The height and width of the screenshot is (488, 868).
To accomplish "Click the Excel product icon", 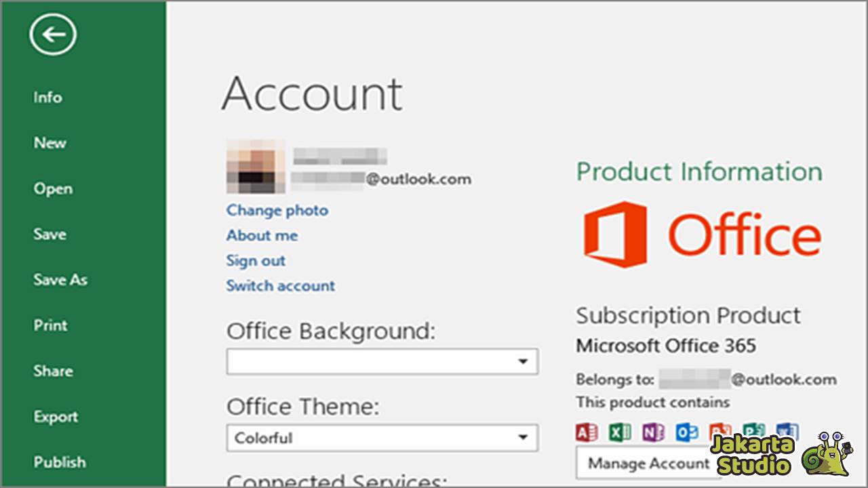I will pyautogui.click(x=620, y=432).
